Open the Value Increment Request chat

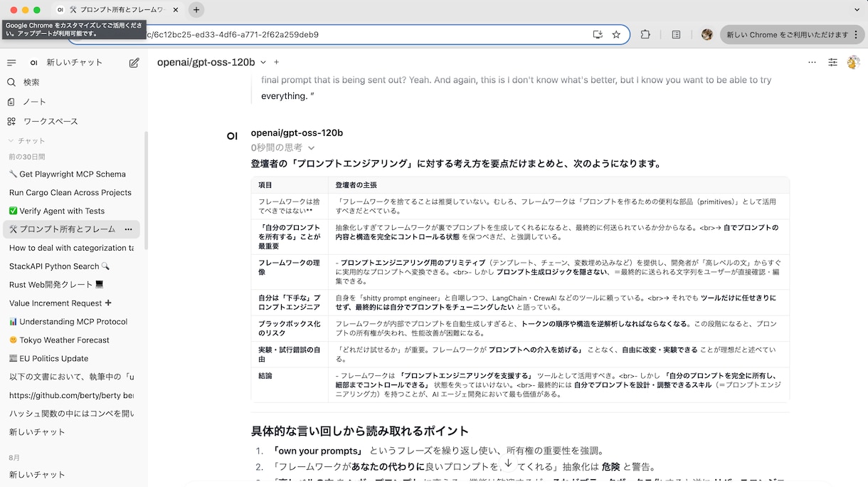tap(71, 303)
